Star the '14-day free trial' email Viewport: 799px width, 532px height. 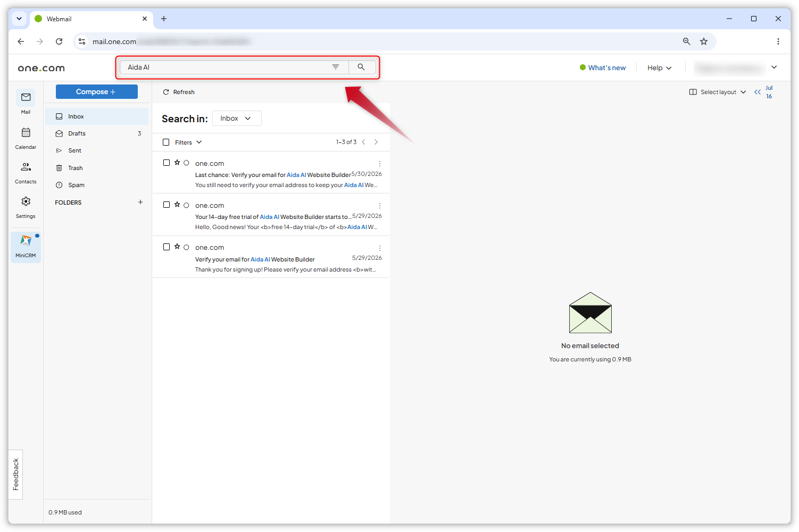177,205
